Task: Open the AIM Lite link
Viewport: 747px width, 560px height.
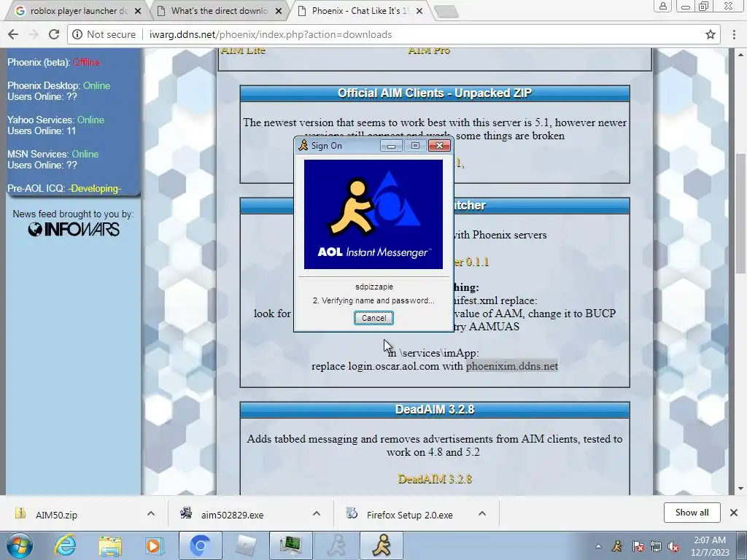Action: [x=243, y=50]
